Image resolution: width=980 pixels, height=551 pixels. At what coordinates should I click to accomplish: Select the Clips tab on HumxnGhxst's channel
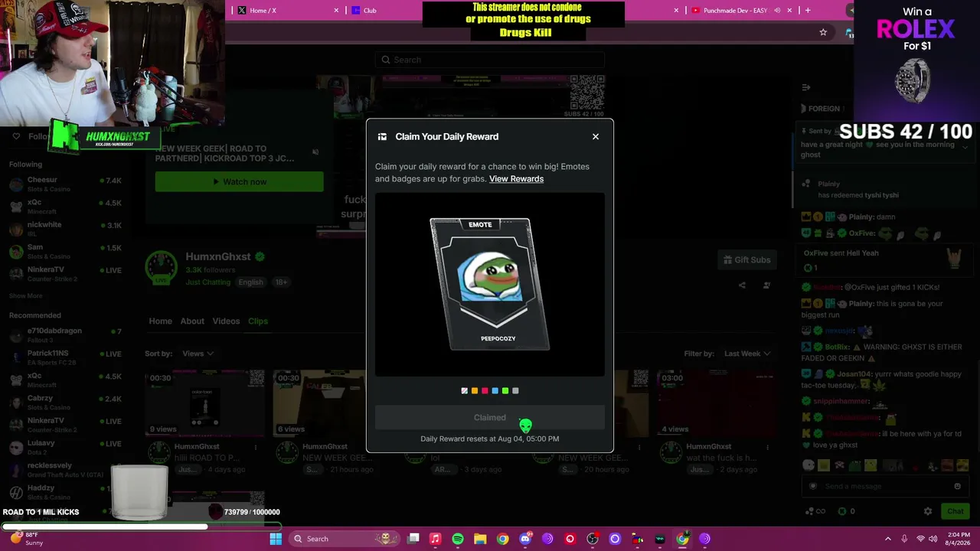(258, 321)
